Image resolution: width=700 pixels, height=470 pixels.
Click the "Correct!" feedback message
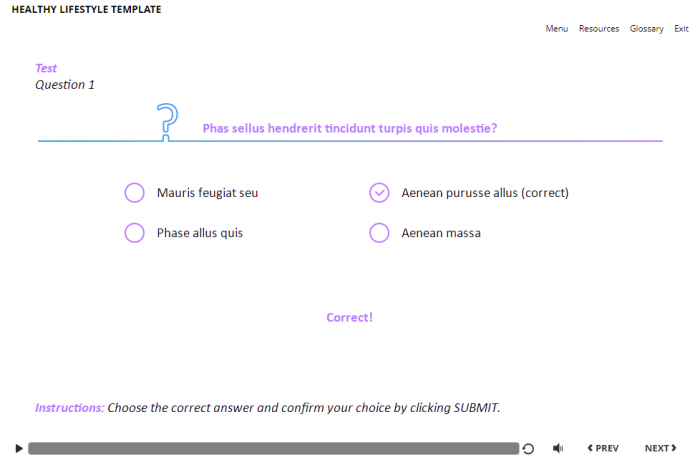pyautogui.click(x=349, y=318)
